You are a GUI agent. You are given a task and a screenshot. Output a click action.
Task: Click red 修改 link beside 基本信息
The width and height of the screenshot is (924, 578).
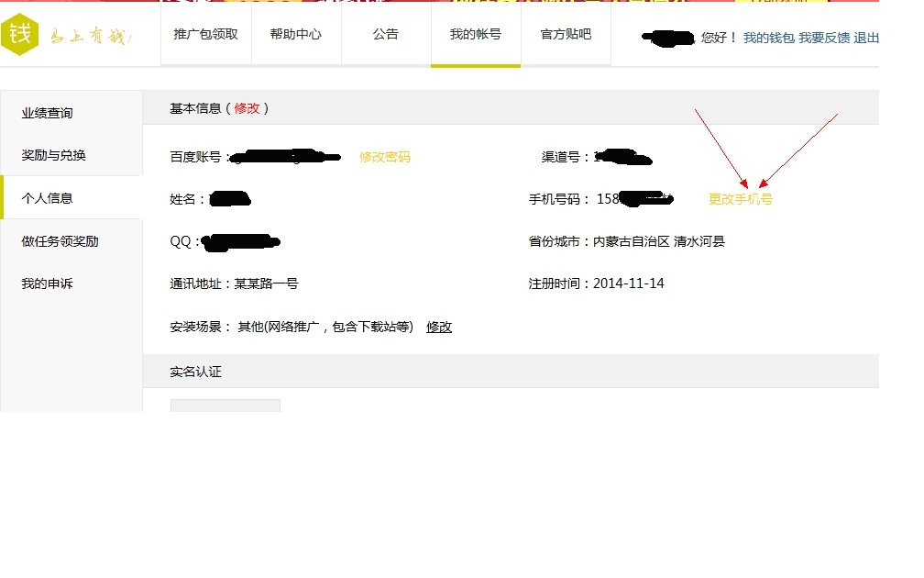pyautogui.click(x=247, y=108)
